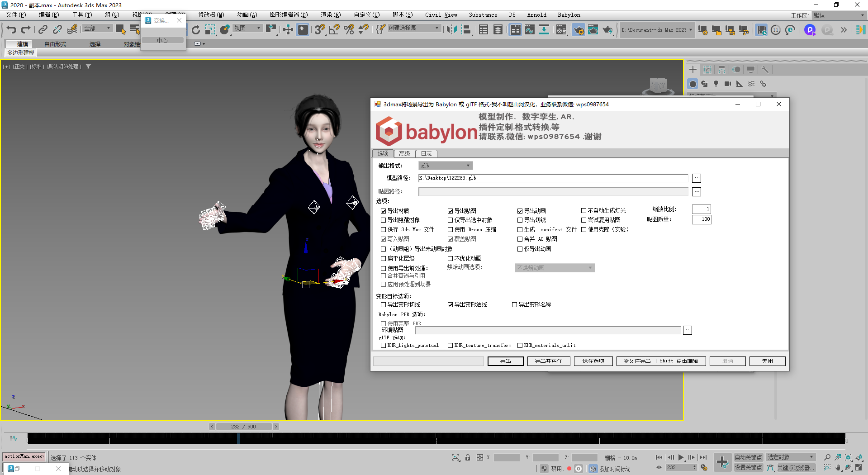Click the 关闭 button in export dialog
The image size is (868, 475).
click(x=767, y=361)
